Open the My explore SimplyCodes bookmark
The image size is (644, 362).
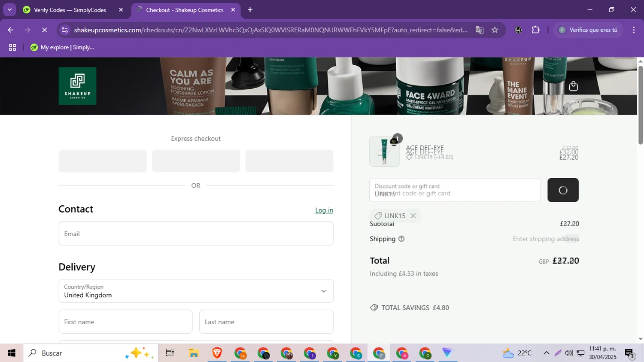click(x=62, y=48)
